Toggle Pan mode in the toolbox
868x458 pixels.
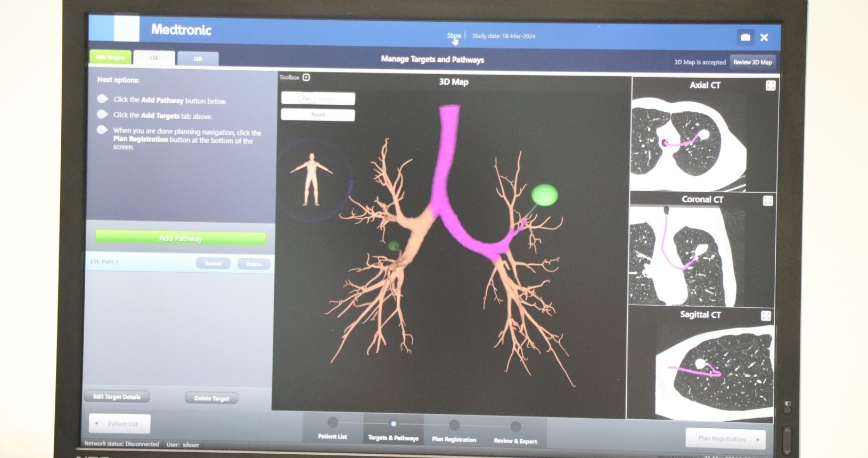pyautogui.click(x=306, y=99)
